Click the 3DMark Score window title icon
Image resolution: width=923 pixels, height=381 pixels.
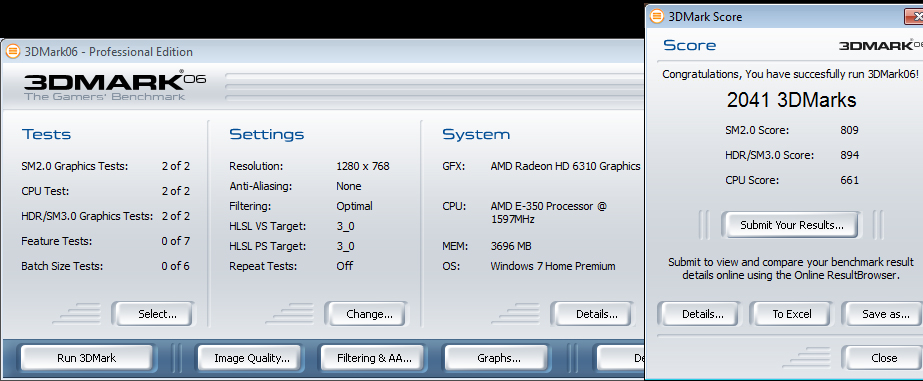(656, 16)
